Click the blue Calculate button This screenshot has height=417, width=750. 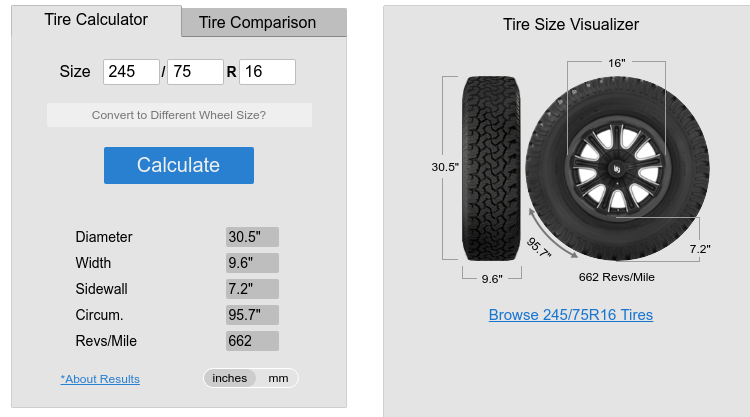click(179, 165)
